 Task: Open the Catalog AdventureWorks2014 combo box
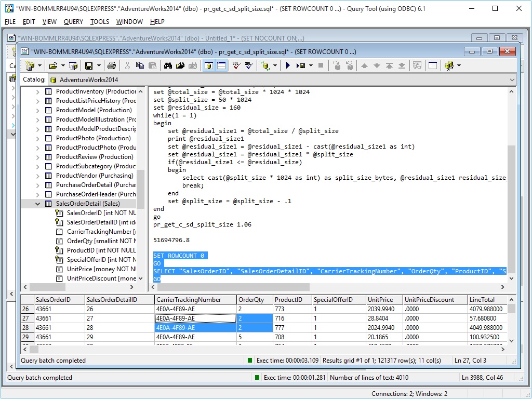coord(282,79)
